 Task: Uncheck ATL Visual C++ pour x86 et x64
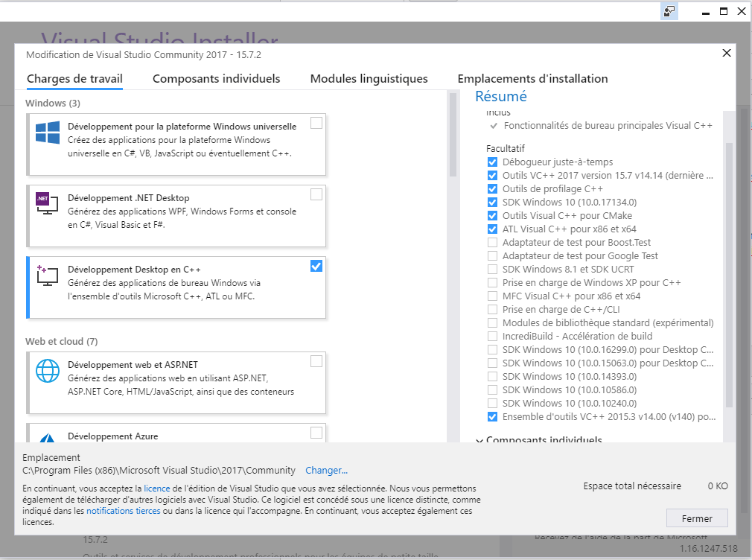coord(492,229)
